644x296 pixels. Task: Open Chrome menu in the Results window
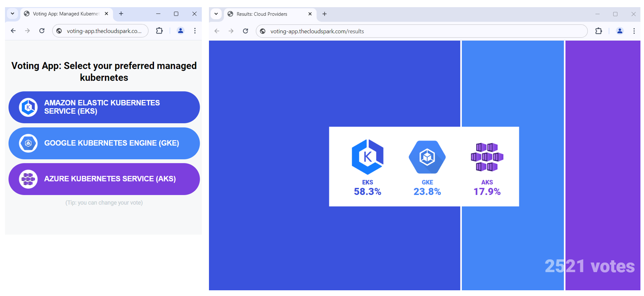pyautogui.click(x=634, y=31)
